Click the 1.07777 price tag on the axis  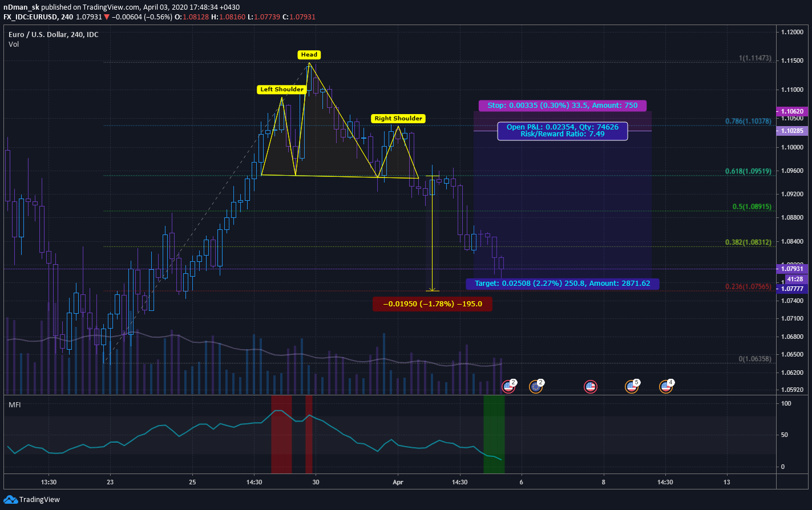point(793,289)
